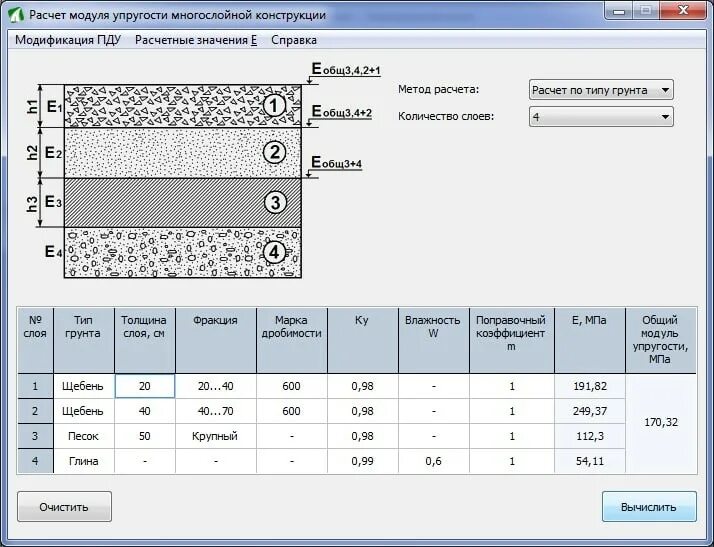Expand the Количество слоев dropdown
The width and height of the screenshot is (714, 547).
click(x=601, y=117)
